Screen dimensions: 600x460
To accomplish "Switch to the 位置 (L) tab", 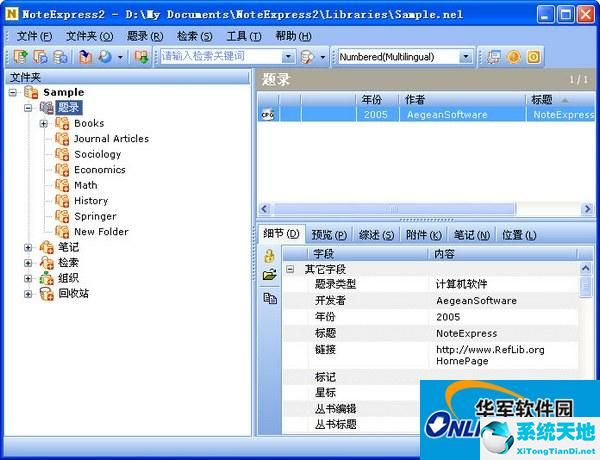I will [x=519, y=235].
